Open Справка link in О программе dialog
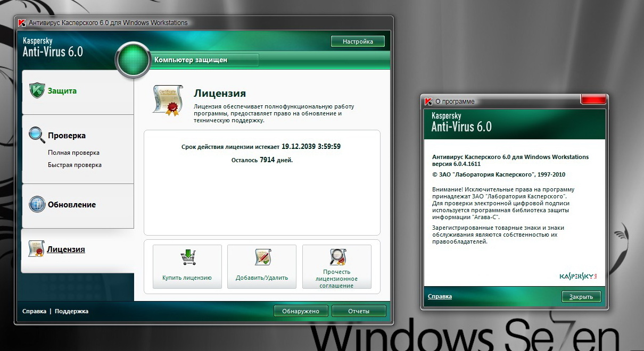The width and height of the screenshot is (644, 351). 440,296
